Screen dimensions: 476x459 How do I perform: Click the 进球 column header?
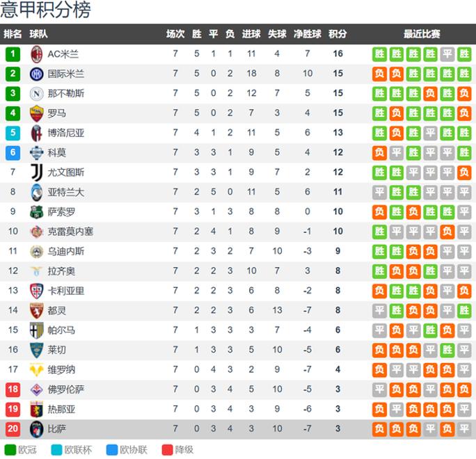251,34
